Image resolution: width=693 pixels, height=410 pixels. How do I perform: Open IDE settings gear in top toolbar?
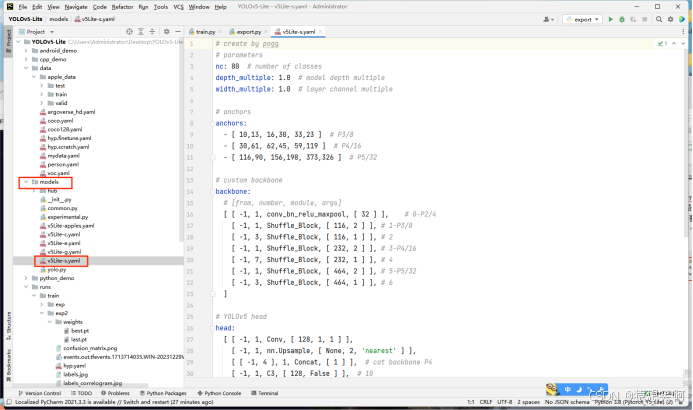pos(670,19)
